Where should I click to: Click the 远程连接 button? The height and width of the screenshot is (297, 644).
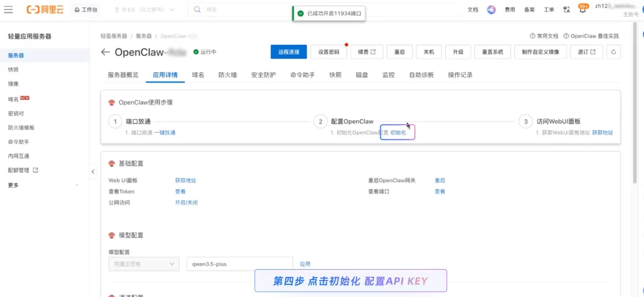pyautogui.click(x=288, y=52)
